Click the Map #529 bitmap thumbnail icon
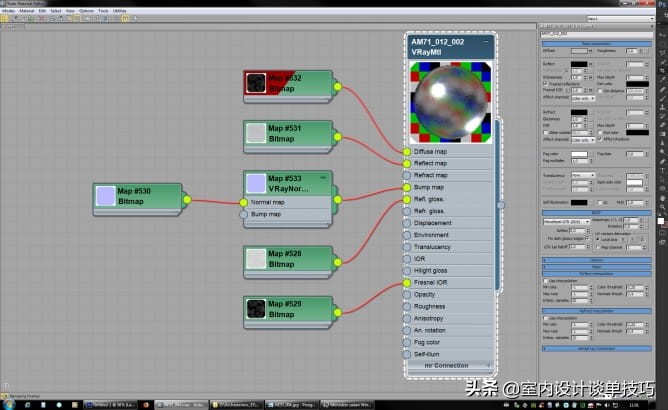This screenshot has height=410, width=668. pos(257,310)
